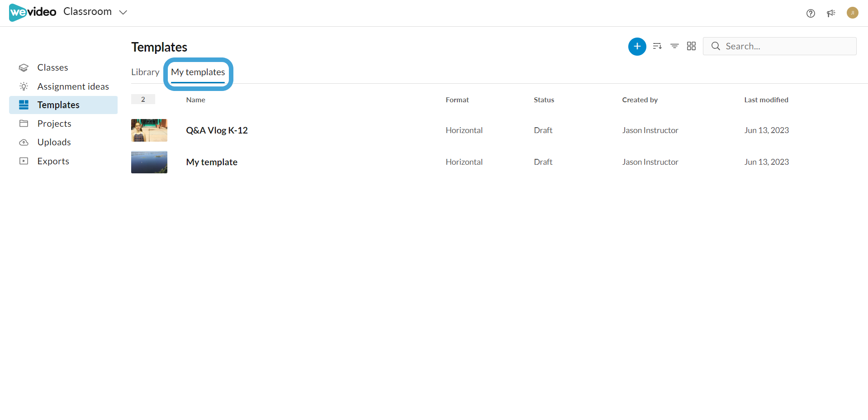Open Assignment ideas in sidebar
Viewport: 868px width, 420px height.
[x=73, y=86]
